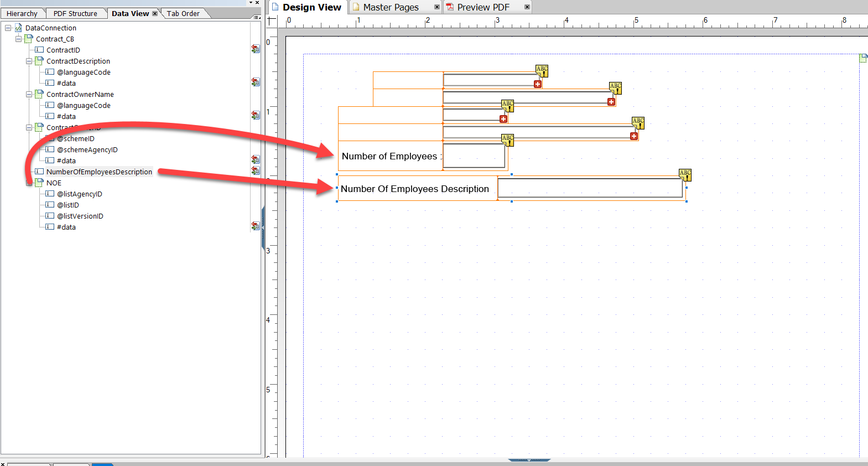
Task: Click ABC warning icon on Number of Employees field
Action: (x=508, y=140)
